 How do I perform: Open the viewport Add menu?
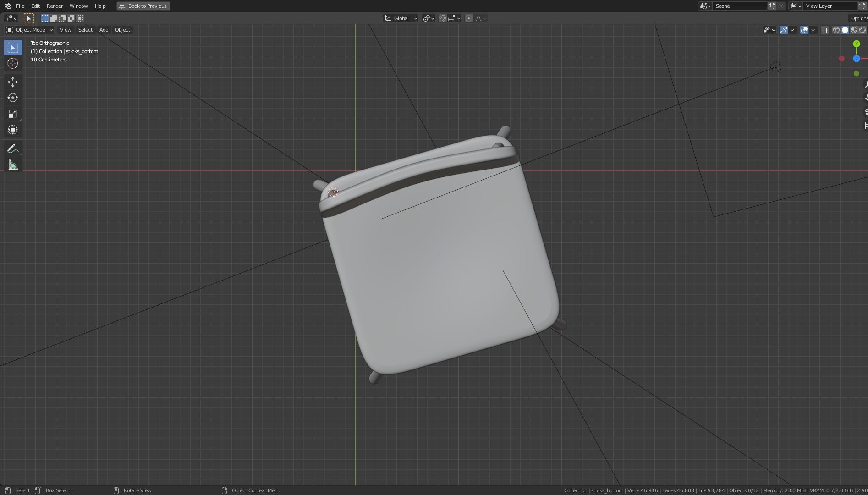coord(104,30)
